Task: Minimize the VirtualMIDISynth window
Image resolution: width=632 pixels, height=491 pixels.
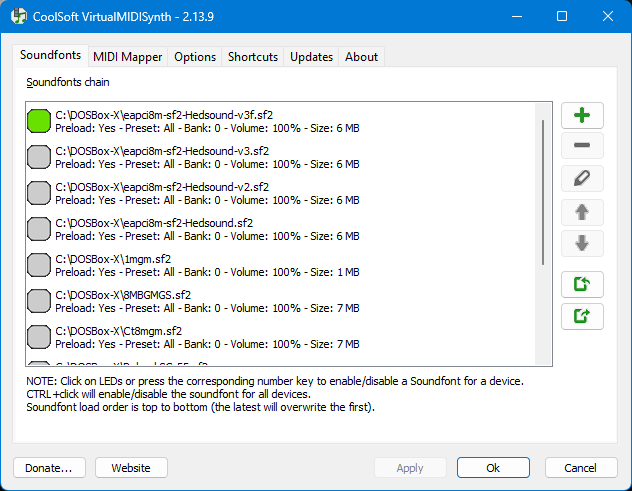Action: pyautogui.click(x=517, y=16)
